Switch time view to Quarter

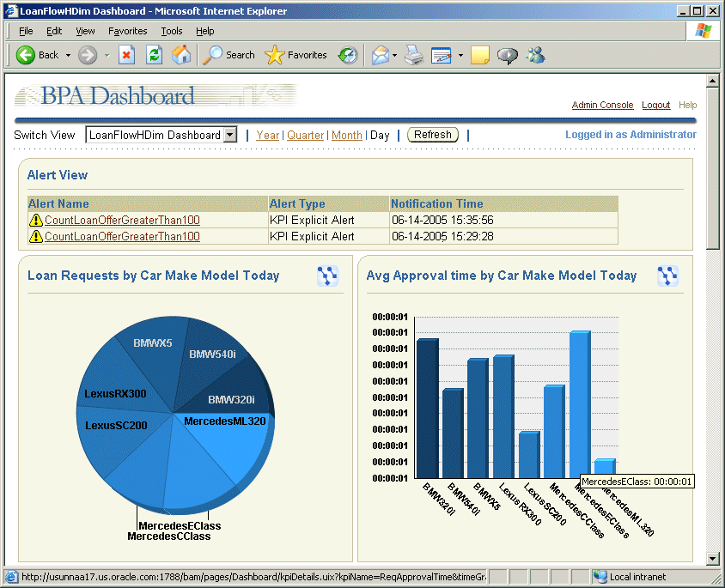305,136
